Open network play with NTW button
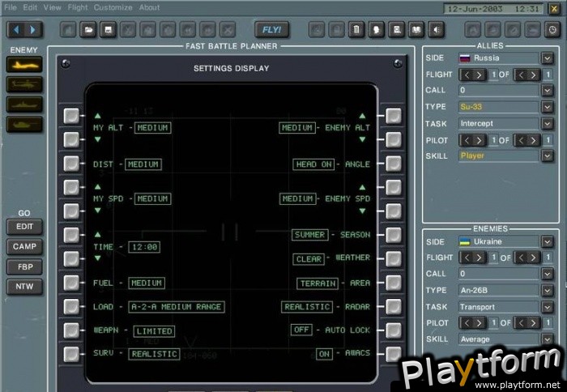 click(x=24, y=287)
